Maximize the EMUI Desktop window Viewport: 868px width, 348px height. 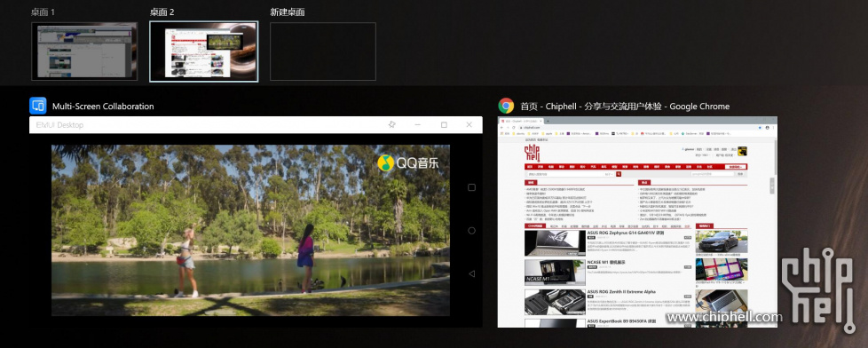(444, 124)
